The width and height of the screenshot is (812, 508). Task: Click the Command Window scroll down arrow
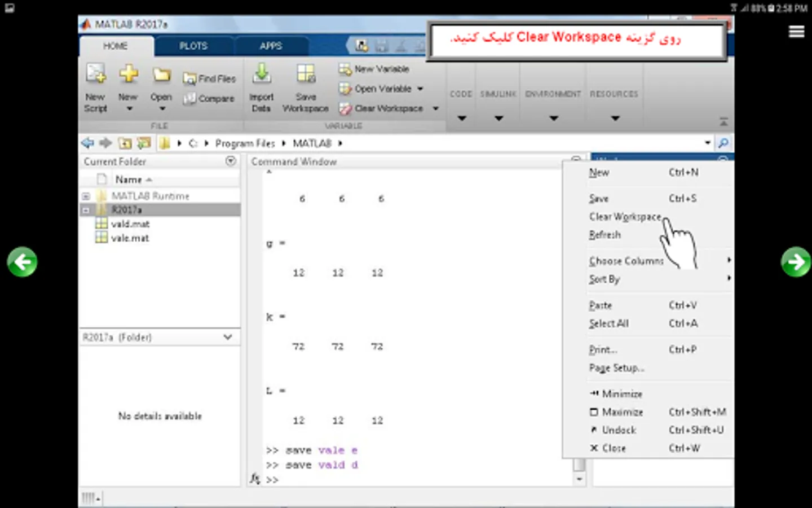[x=579, y=479]
